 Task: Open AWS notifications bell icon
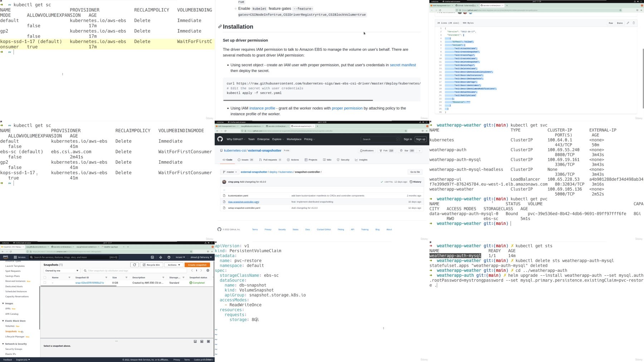click(x=161, y=257)
